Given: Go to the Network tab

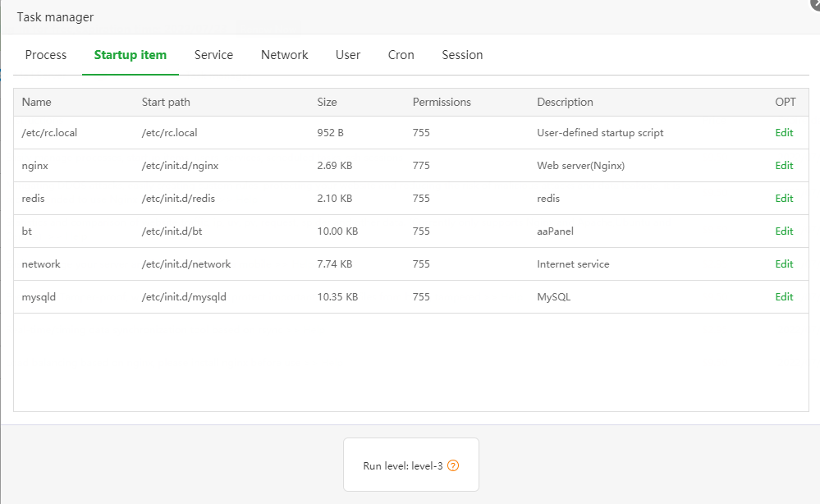Looking at the screenshot, I should click(285, 55).
